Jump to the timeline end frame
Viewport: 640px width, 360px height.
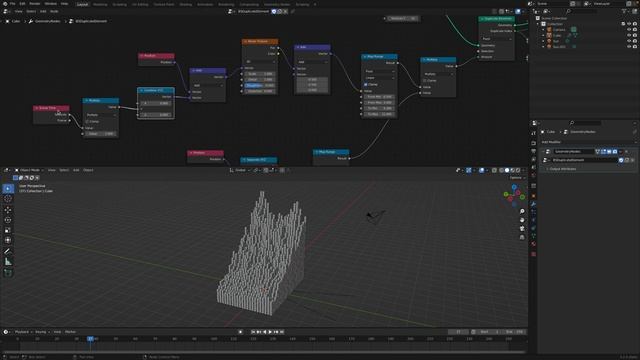coord(282,332)
